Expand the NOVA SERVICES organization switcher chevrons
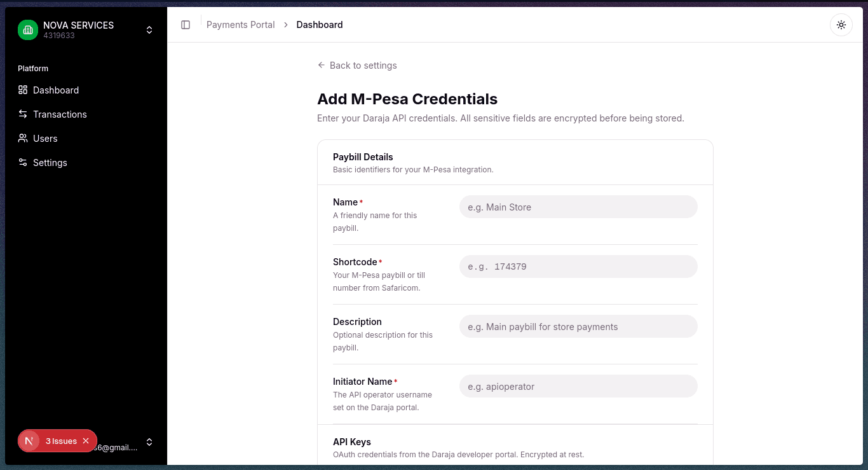868x470 pixels. tap(149, 30)
